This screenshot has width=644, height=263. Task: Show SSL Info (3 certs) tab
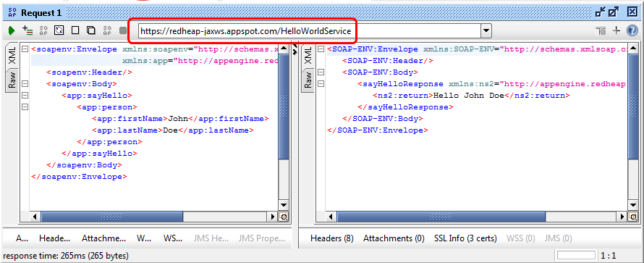click(x=465, y=238)
